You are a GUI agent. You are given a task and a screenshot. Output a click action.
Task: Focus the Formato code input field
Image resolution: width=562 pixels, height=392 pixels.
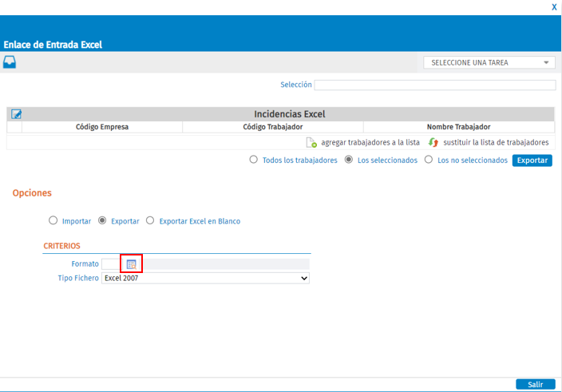pos(111,264)
